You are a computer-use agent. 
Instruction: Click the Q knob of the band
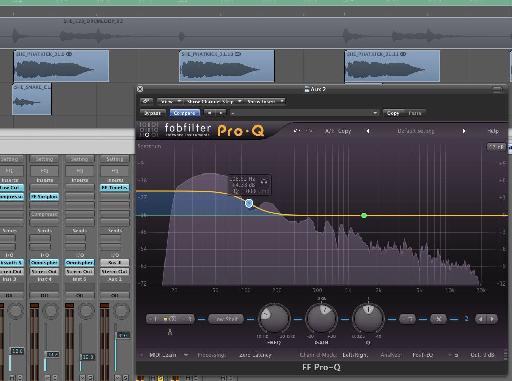point(368,318)
